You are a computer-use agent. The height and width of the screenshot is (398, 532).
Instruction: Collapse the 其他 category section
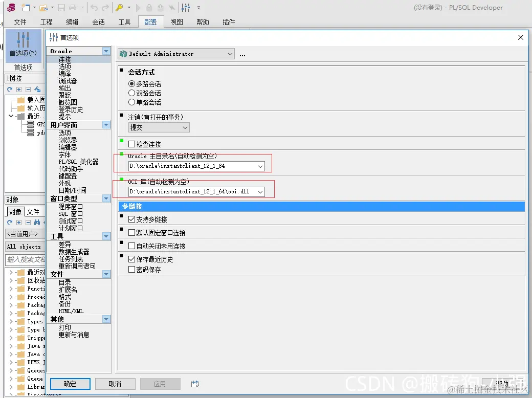point(106,319)
